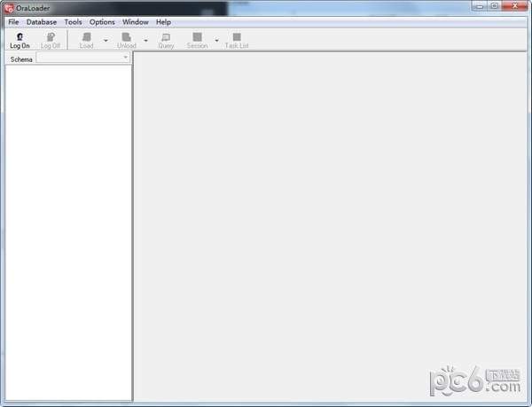
Task: Click the Log Off toolbar icon
Action: (x=51, y=40)
